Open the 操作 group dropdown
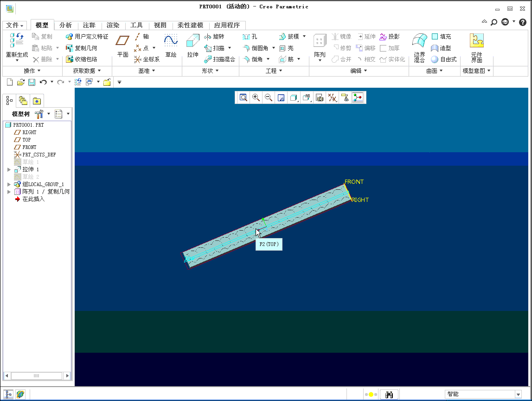The width and height of the screenshot is (532, 401). (x=32, y=71)
